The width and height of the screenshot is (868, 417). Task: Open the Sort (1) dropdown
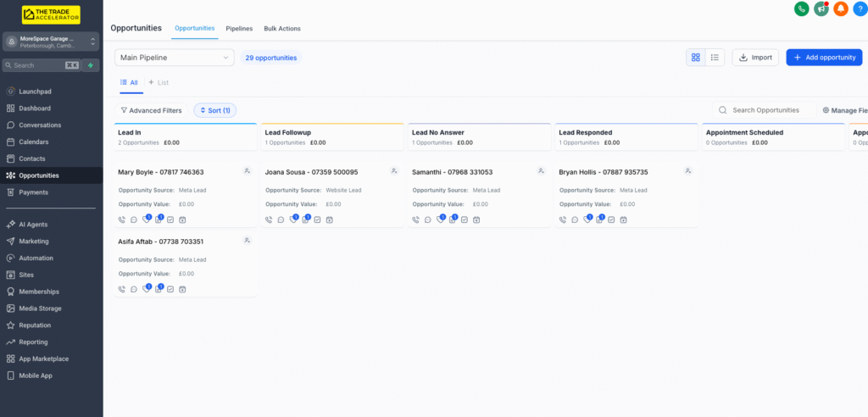215,110
